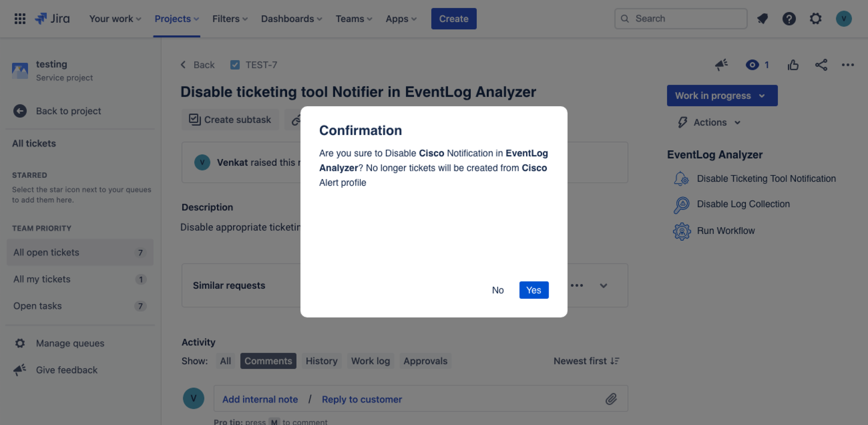Image resolution: width=868 pixels, height=425 pixels.
Task: Select the All open tickets queue
Action: (x=46, y=252)
